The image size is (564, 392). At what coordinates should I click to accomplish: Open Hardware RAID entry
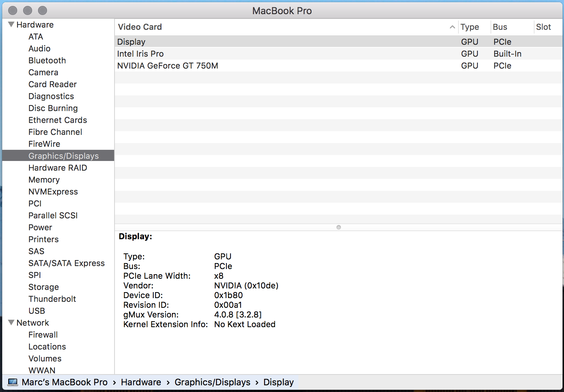click(x=58, y=168)
